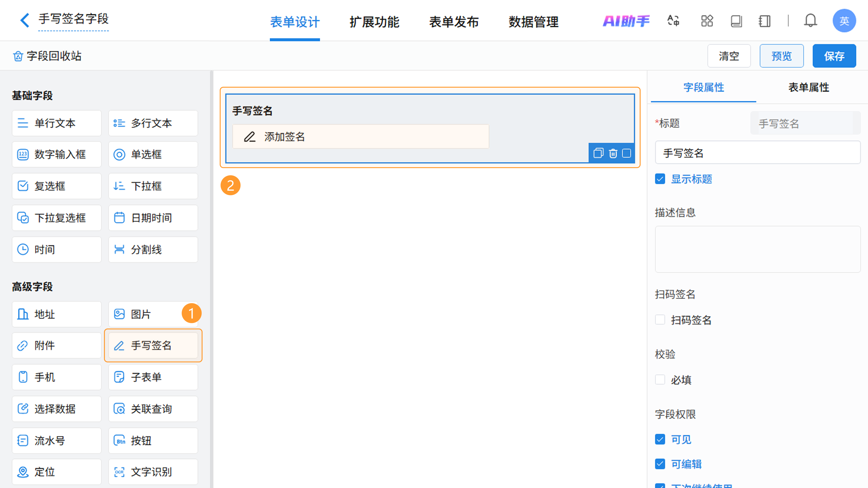Image resolution: width=868 pixels, height=488 pixels.
Task: Click the 预览 preview button
Action: (781, 56)
